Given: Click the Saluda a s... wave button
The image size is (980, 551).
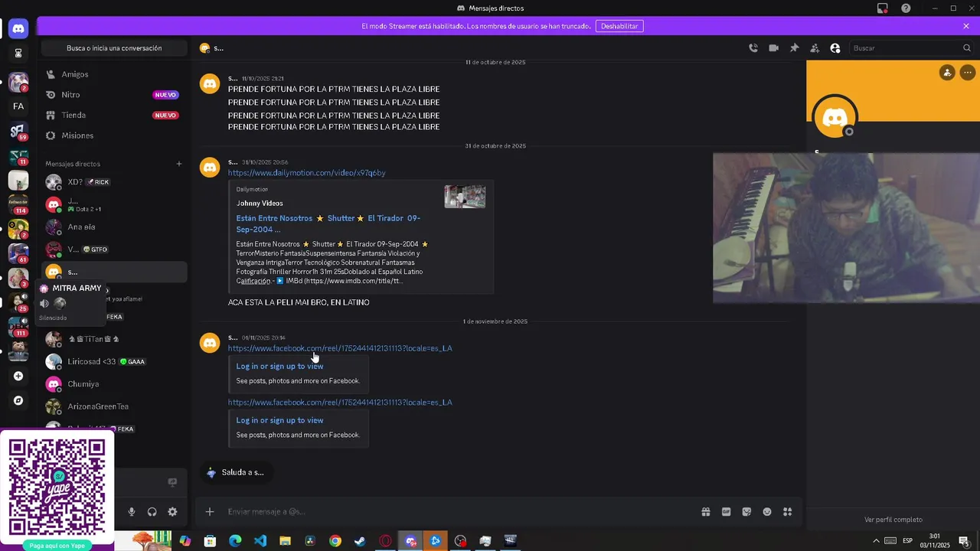Looking at the screenshot, I should (x=235, y=473).
